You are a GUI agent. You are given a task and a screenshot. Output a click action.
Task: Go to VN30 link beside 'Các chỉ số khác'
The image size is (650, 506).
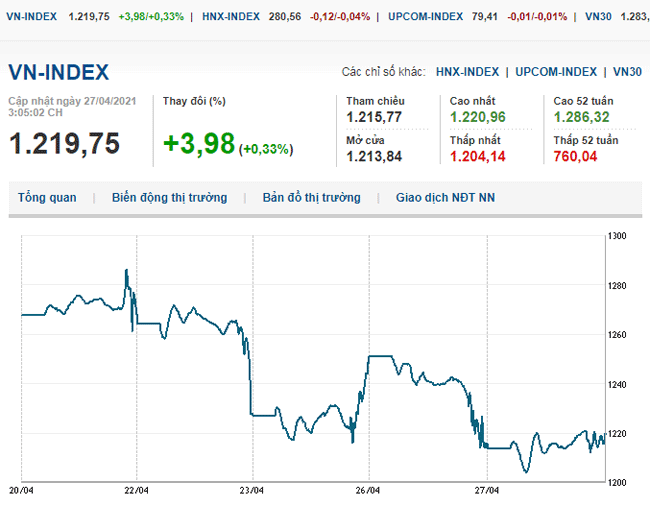[x=627, y=72]
